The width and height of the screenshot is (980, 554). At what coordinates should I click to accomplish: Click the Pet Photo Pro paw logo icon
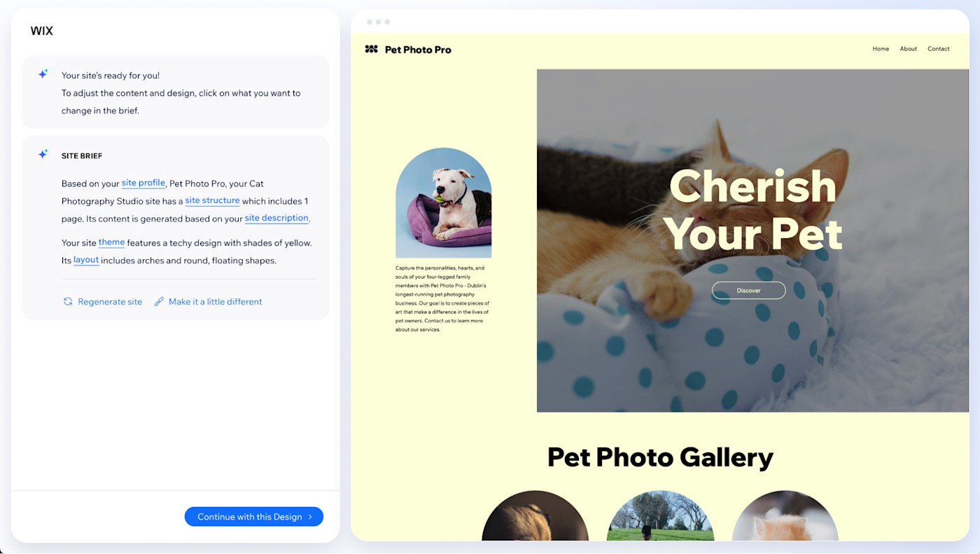[x=372, y=49]
